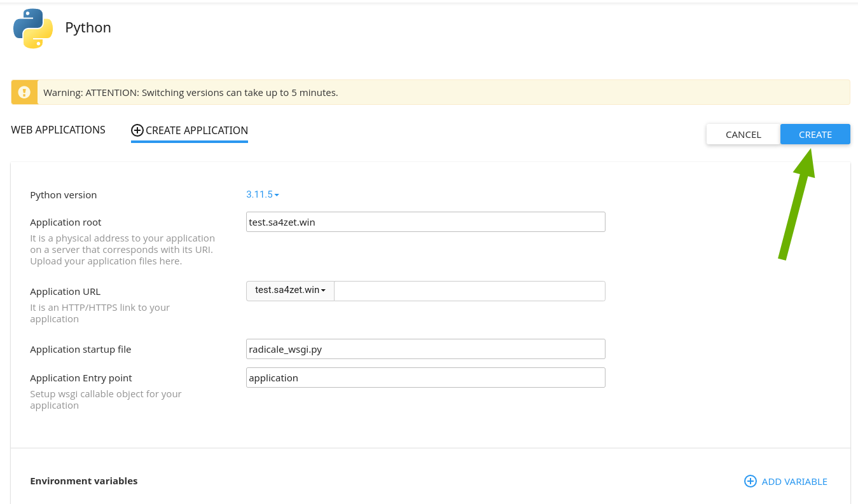
Task: Switch to the WEB APPLICATIONS tab
Action: [x=58, y=130]
